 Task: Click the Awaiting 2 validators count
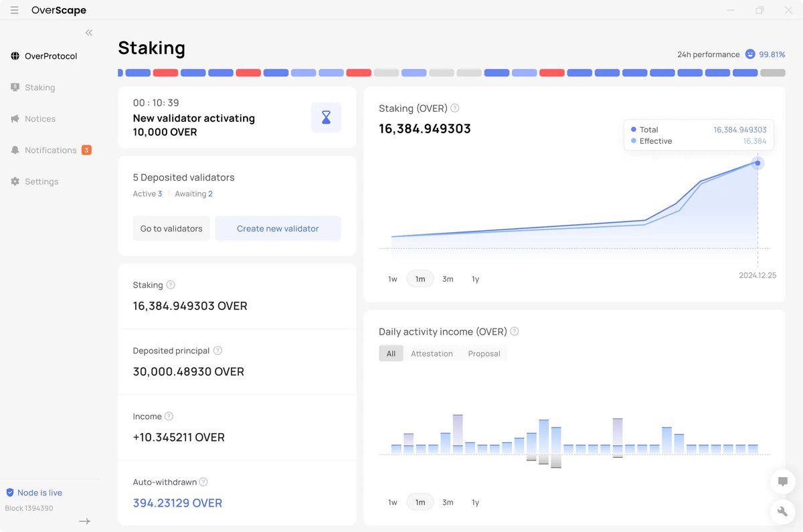(193, 194)
